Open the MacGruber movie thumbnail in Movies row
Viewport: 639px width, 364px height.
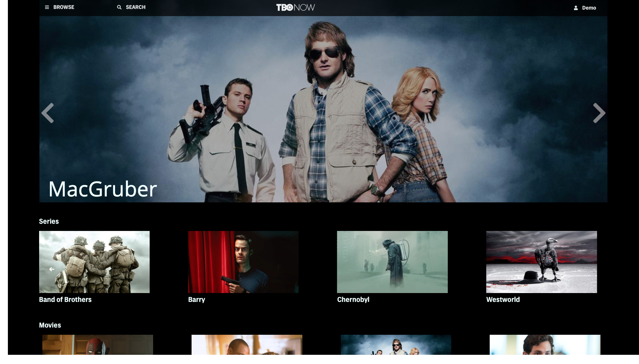pos(396,345)
